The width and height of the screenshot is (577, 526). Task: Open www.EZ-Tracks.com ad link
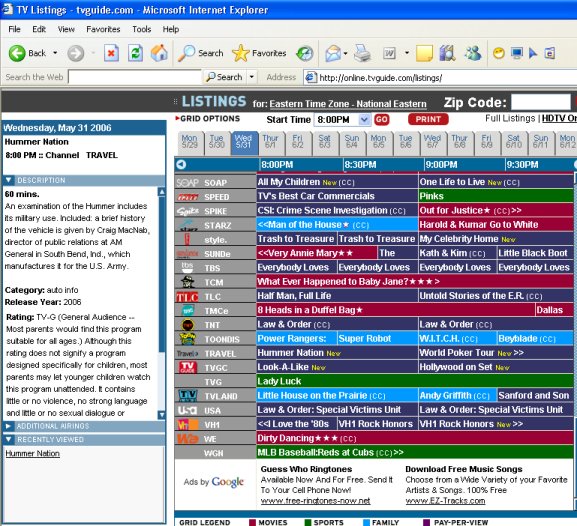[445, 501]
